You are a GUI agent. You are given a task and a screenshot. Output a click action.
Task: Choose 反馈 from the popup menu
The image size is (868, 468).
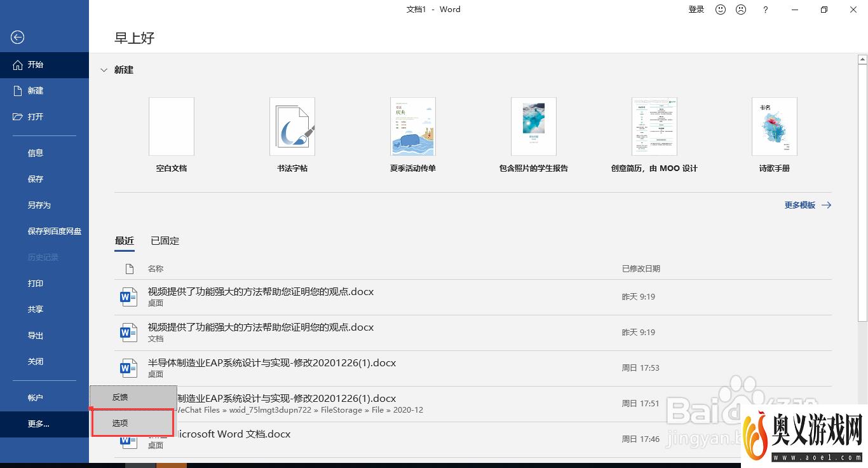pyautogui.click(x=133, y=397)
